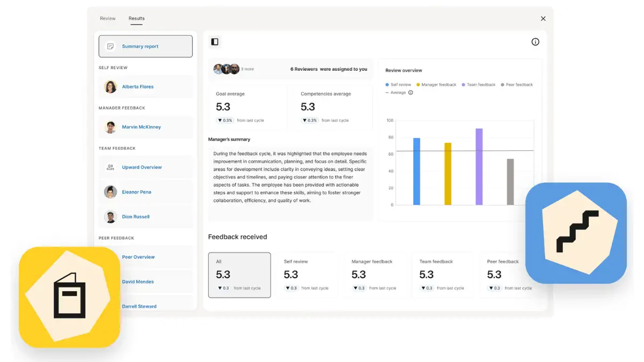
Task: Toggle Self review legend series
Action: pos(398,85)
